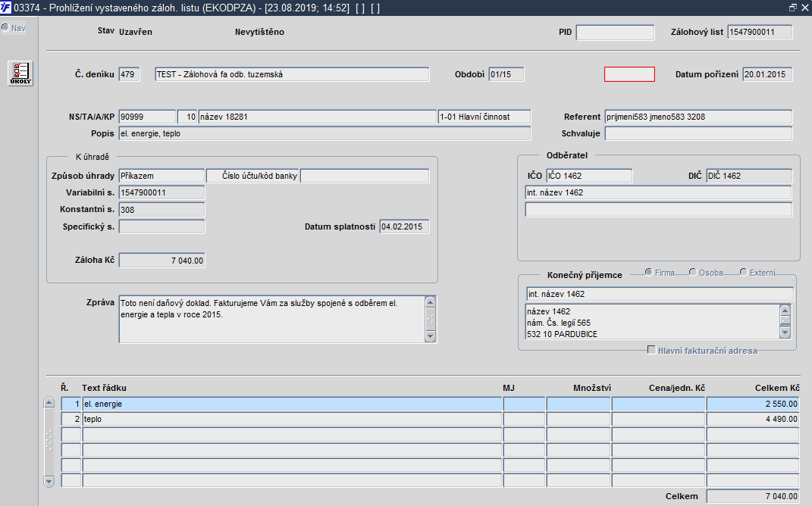Screen dimensions: 812x506
Task: Click down arrow of Zpráva scrollbar
Action: click(431, 336)
